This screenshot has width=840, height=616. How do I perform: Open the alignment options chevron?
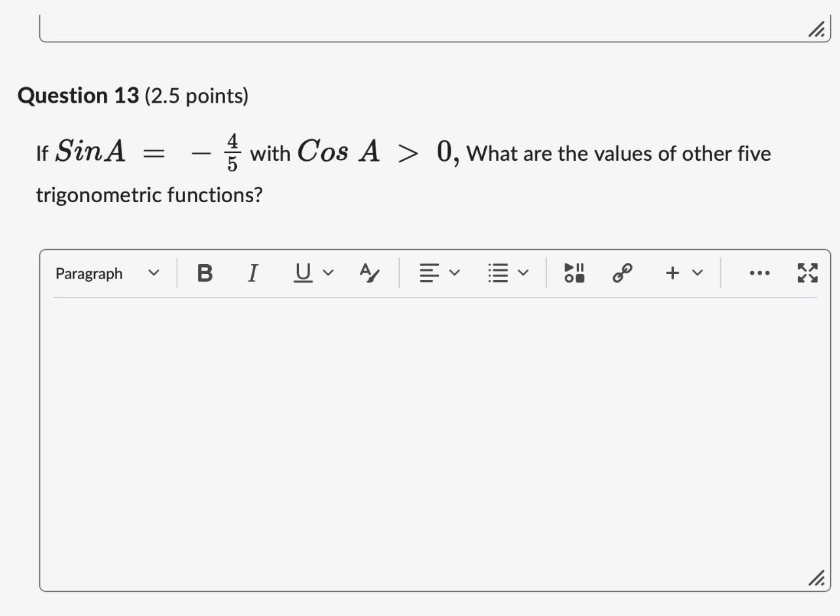coord(455,273)
